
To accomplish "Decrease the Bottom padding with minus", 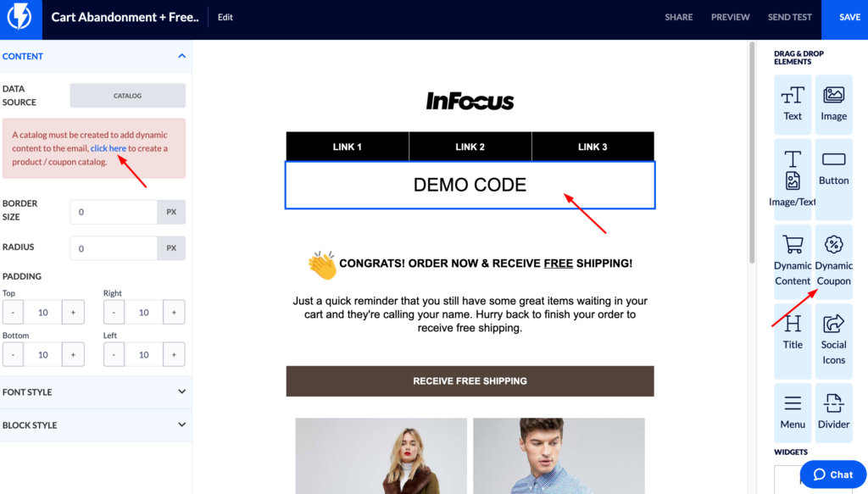I will 13,354.
